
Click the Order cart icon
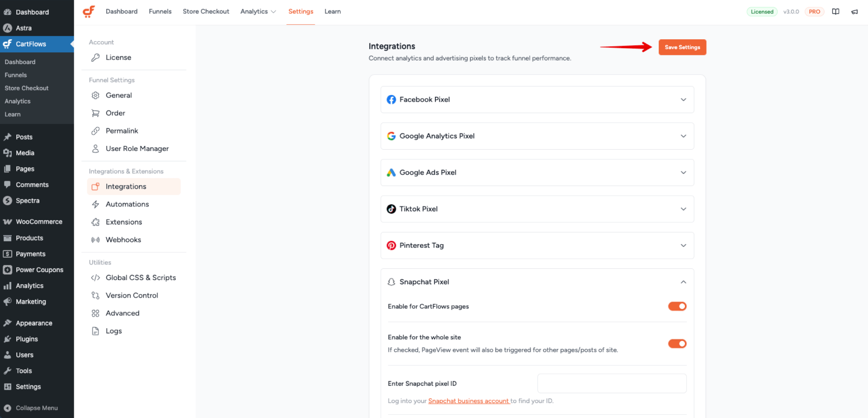coord(95,113)
